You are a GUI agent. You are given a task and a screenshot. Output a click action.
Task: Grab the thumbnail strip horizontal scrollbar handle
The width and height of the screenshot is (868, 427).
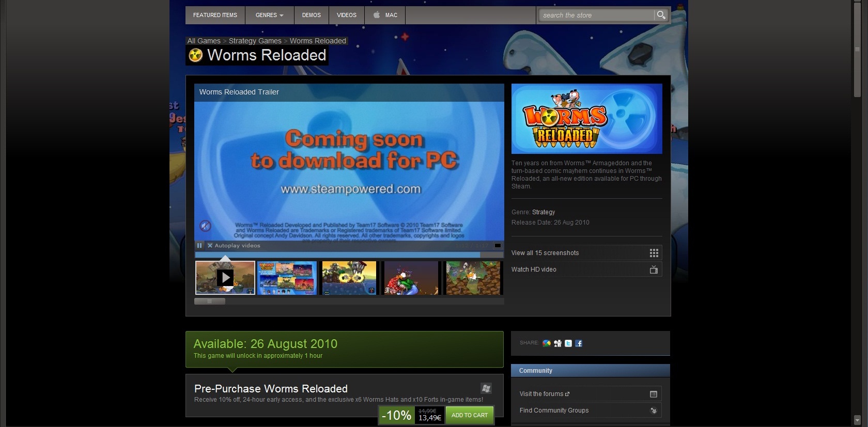tap(210, 301)
